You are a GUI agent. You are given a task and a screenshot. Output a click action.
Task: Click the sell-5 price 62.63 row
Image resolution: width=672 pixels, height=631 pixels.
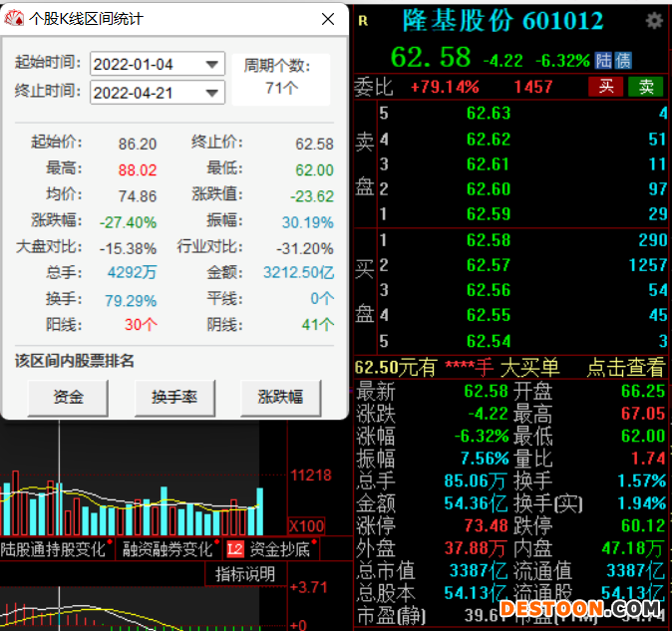488,114
